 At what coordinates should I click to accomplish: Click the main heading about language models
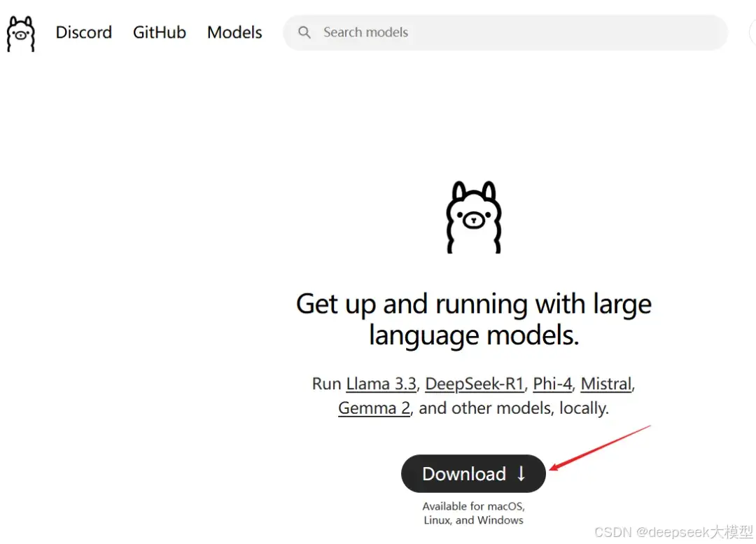[474, 319]
